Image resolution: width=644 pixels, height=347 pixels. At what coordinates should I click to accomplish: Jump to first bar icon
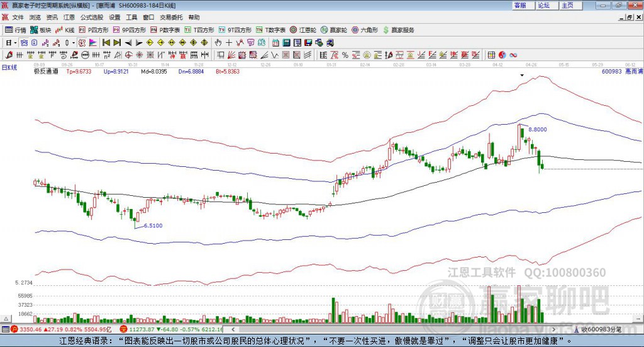tap(106, 43)
